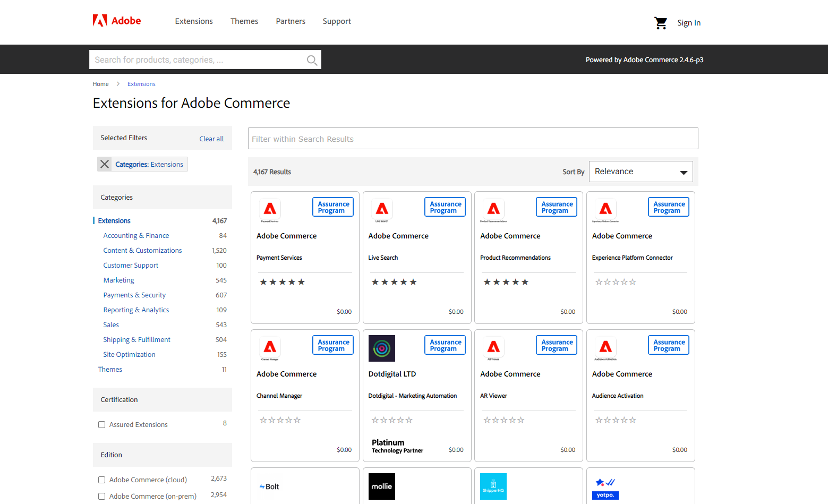Click the Extensions breadcrumb link
The image size is (828, 504).
[x=141, y=84]
